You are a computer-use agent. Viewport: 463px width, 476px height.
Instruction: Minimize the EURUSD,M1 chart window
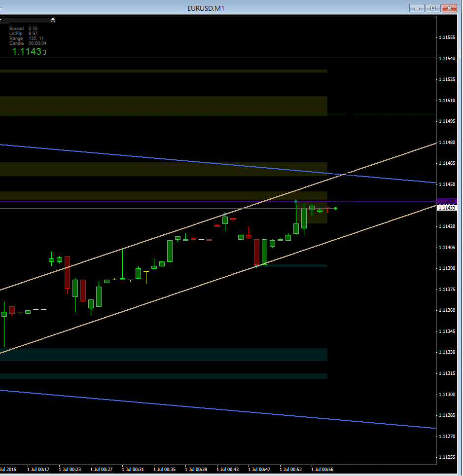pyautogui.click(x=417, y=8)
